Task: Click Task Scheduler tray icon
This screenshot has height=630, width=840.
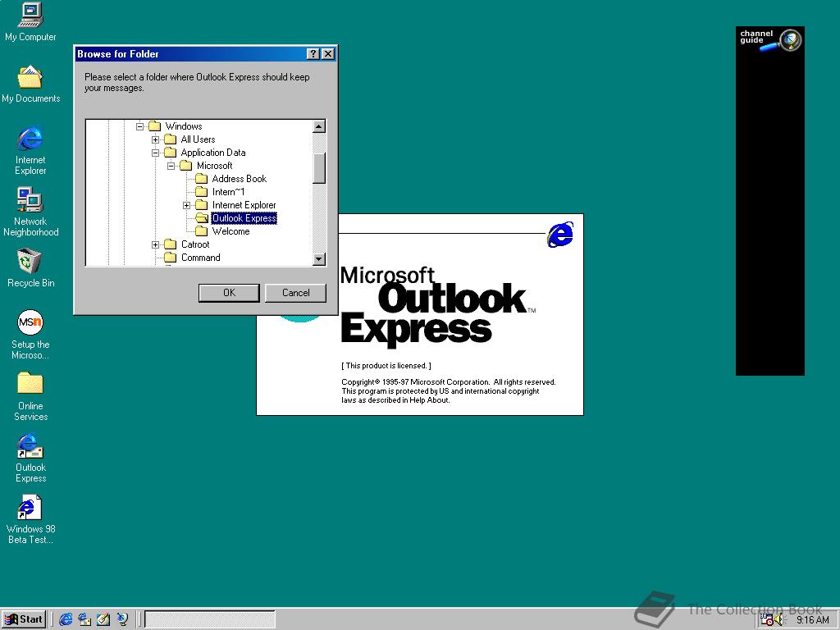Action: [x=767, y=620]
